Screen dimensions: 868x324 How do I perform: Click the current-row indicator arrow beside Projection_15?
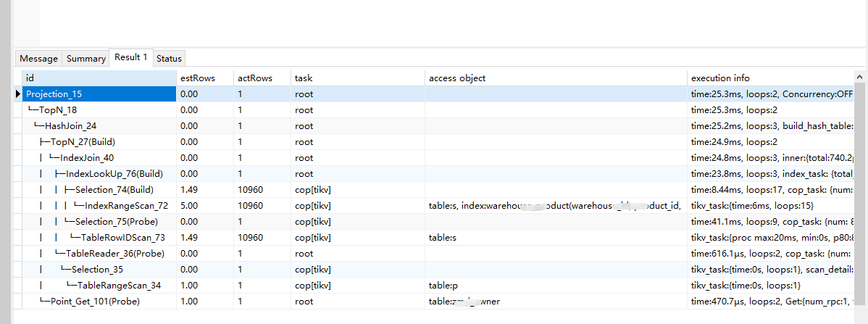click(18, 94)
